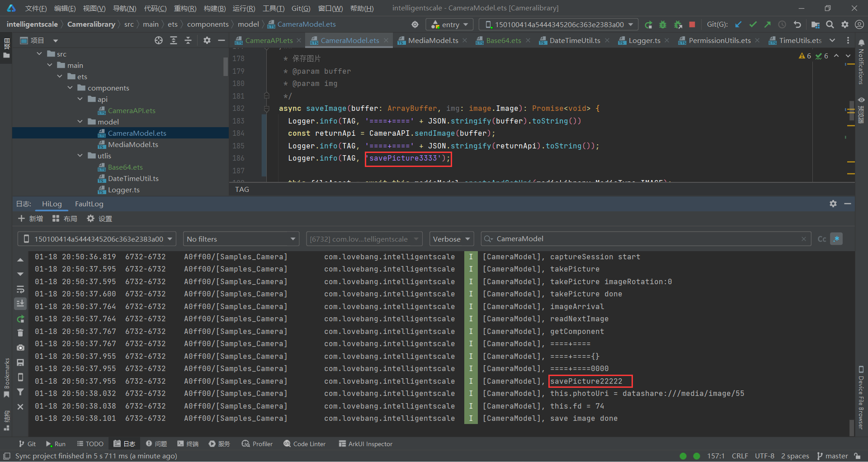Open the 终端 terminal tool window
868x462 pixels.
pyautogui.click(x=188, y=444)
